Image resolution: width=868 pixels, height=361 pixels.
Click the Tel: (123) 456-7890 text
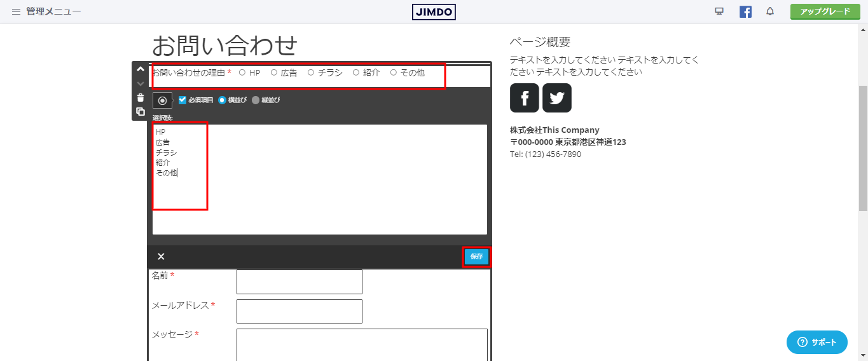tap(546, 154)
